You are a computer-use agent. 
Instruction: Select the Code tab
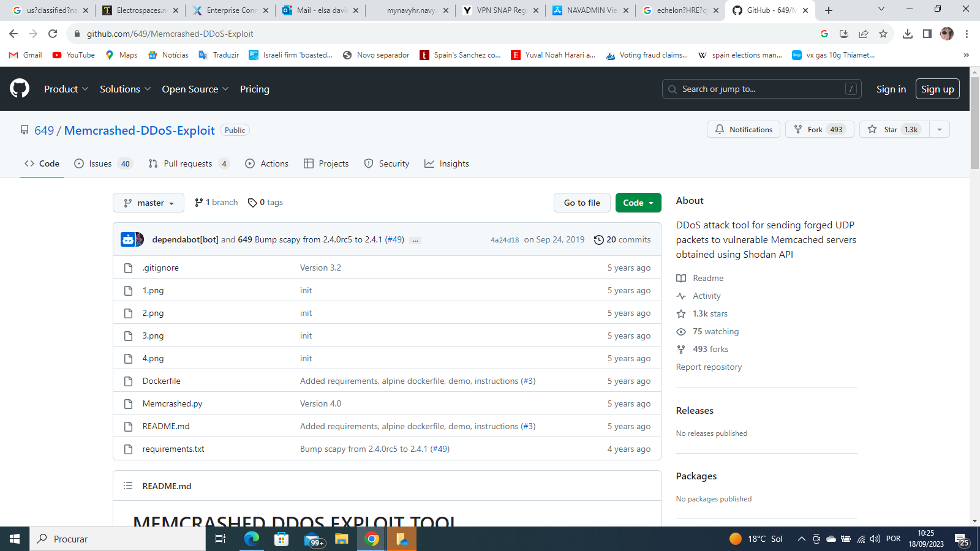(42, 163)
